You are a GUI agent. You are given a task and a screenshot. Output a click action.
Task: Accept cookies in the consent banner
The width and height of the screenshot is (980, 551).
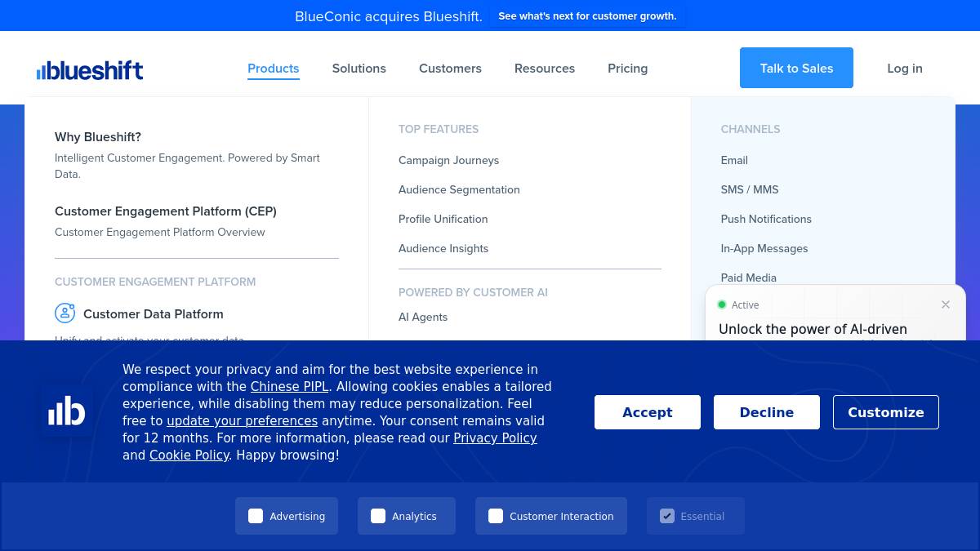point(648,412)
